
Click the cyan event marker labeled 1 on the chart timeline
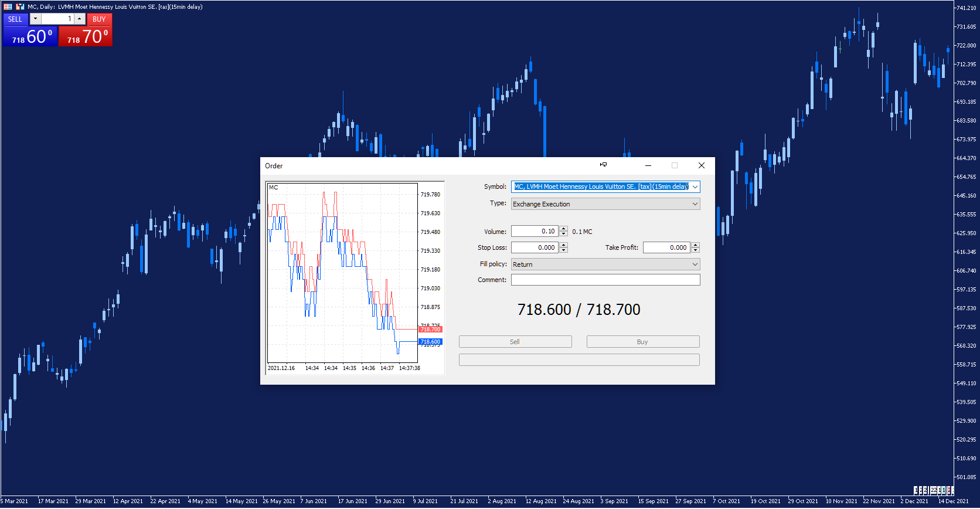(944, 490)
